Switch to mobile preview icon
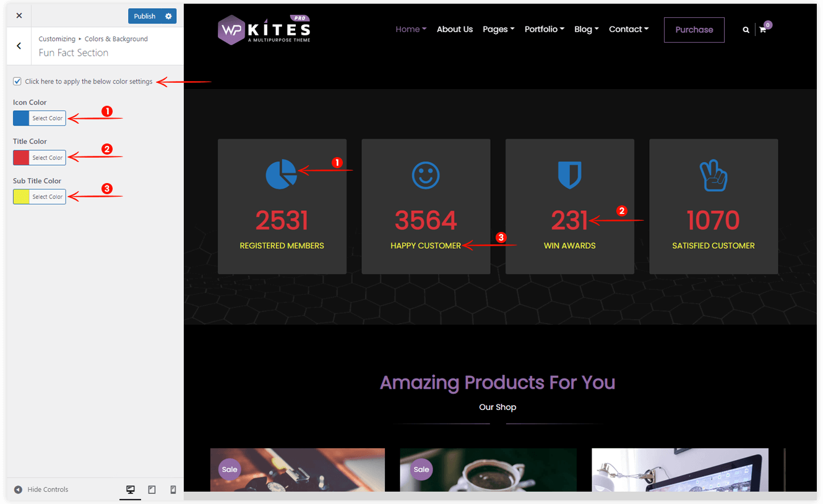This screenshot has height=504, width=823. pos(173,490)
